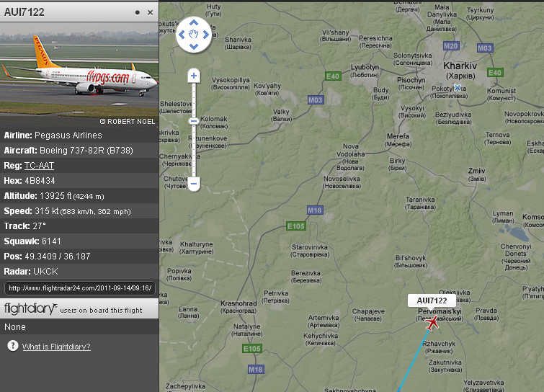Pan the map right with arrow
The image size is (544, 392).
tap(206, 35)
